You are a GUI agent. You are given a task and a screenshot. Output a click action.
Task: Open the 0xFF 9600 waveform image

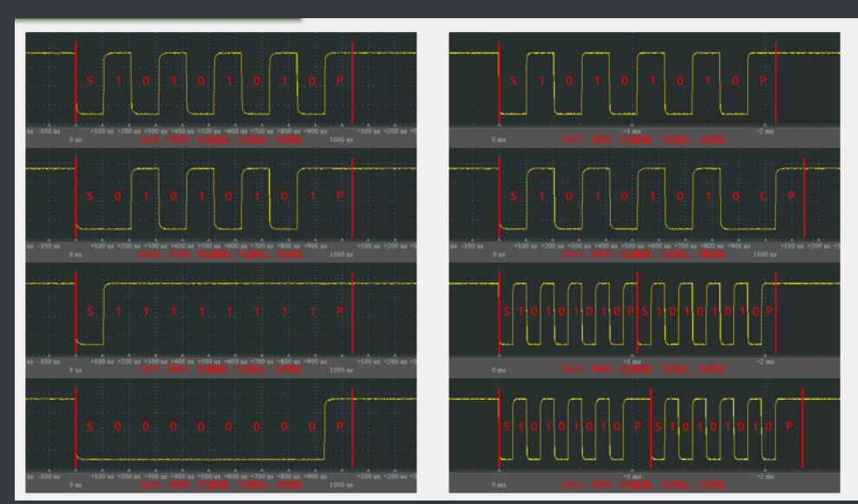coord(221,321)
